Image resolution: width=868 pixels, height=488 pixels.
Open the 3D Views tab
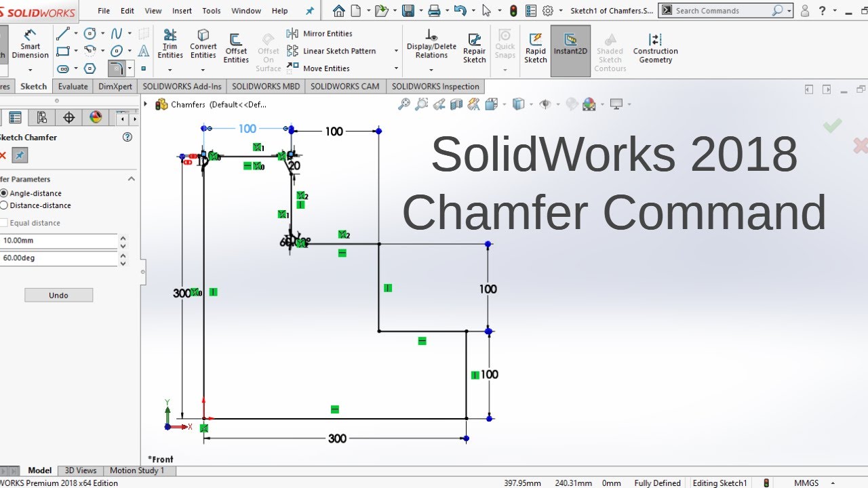[x=81, y=470]
